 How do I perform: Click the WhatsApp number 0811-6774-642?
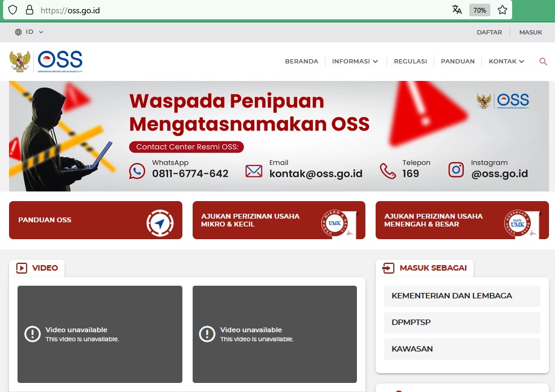pos(190,173)
